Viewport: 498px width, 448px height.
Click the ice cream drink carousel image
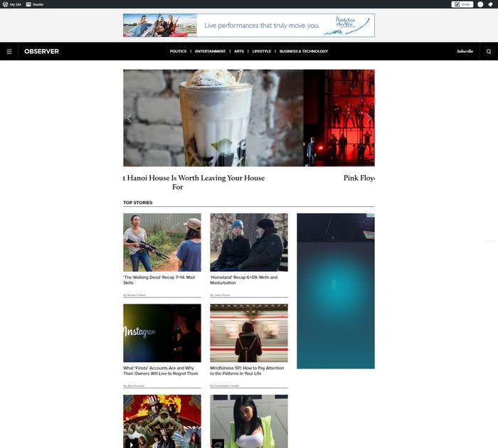point(213,118)
